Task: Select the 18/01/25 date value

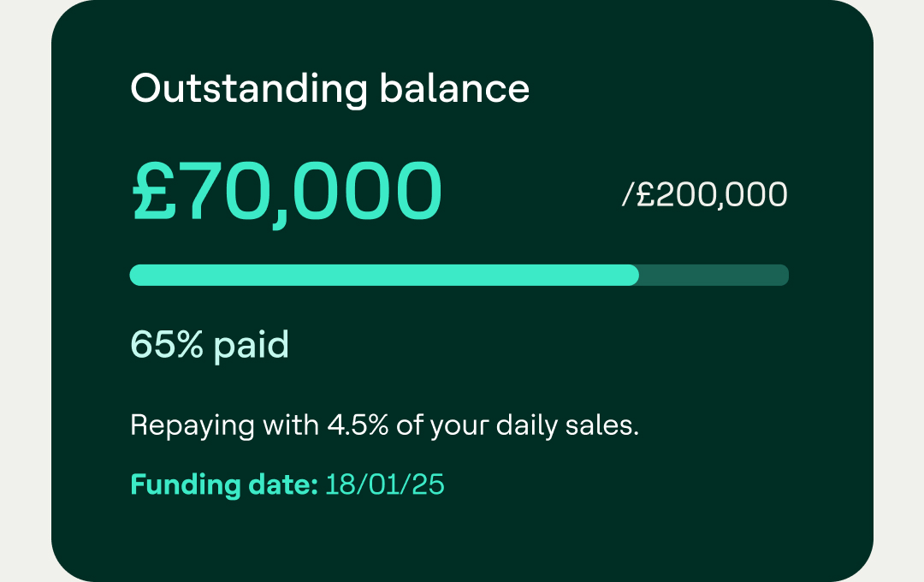Action: pyautogui.click(x=385, y=484)
